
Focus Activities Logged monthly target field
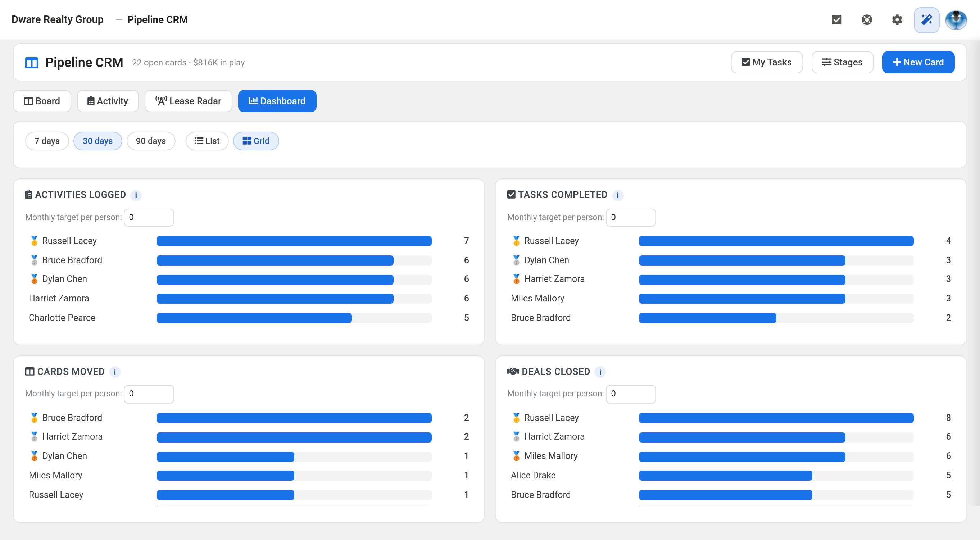click(149, 217)
